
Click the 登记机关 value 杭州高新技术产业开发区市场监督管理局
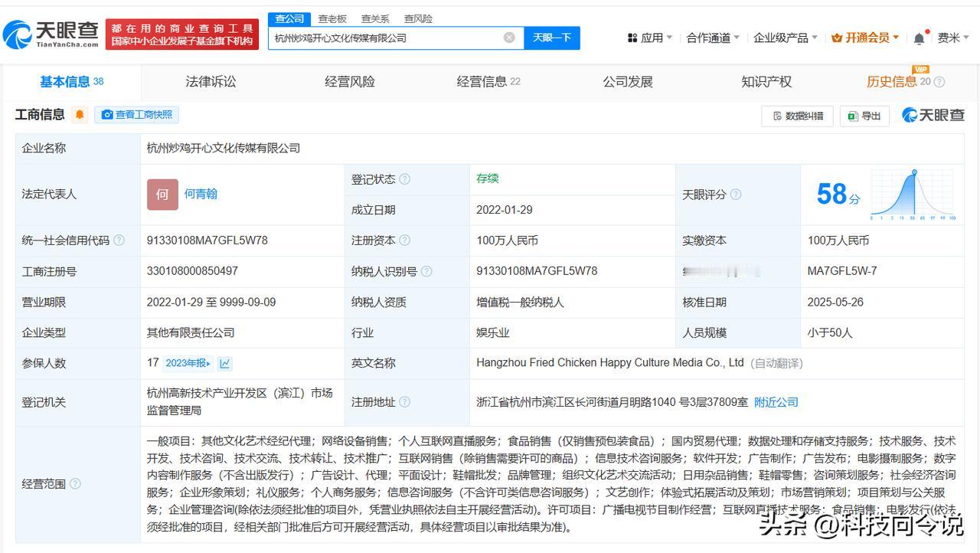point(240,401)
